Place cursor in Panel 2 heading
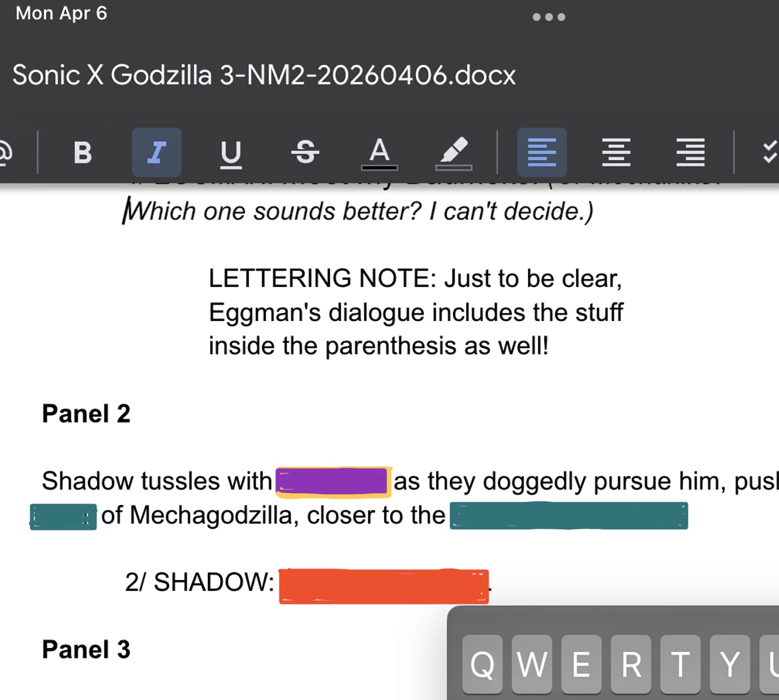 [x=86, y=414]
